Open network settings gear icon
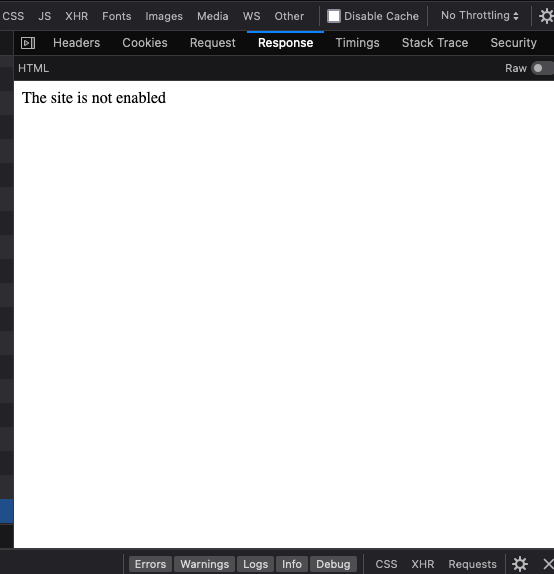Viewport: 554px width, 574px height. [x=546, y=16]
